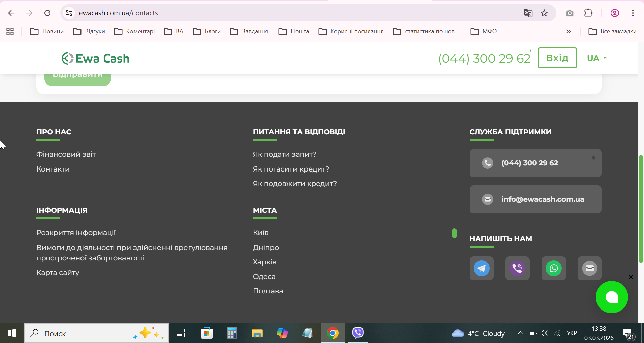Click the Windows taskbar search box
The image size is (644, 343).
click(97, 333)
